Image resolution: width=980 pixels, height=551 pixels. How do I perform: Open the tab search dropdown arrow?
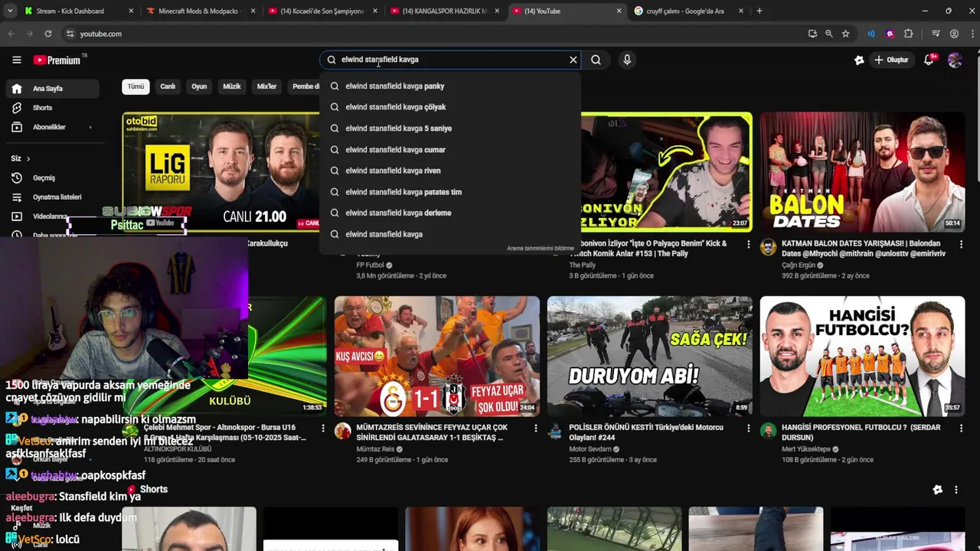pyautogui.click(x=10, y=11)
